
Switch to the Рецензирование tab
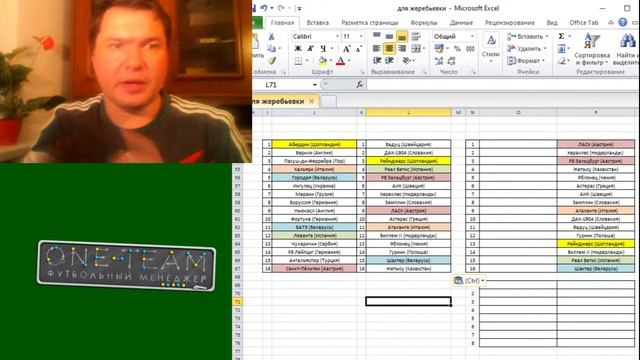(x=509, y=22)
